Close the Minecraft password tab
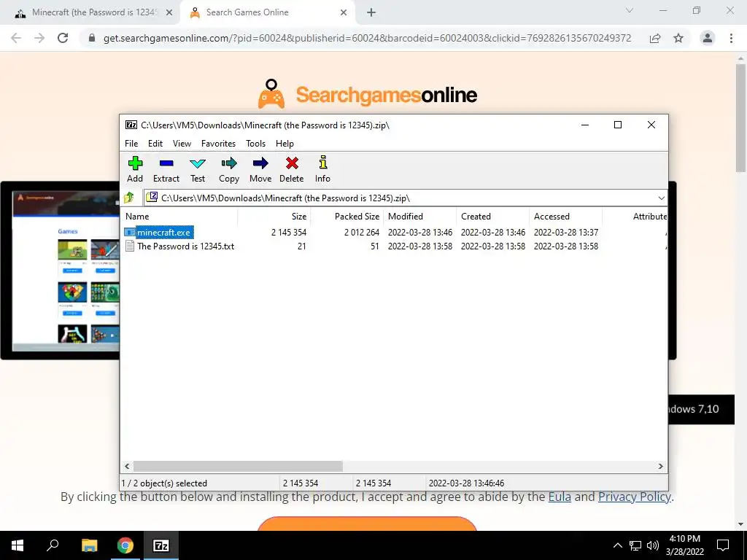This screenshot has width=747, height=560. (x=169, y=12)
